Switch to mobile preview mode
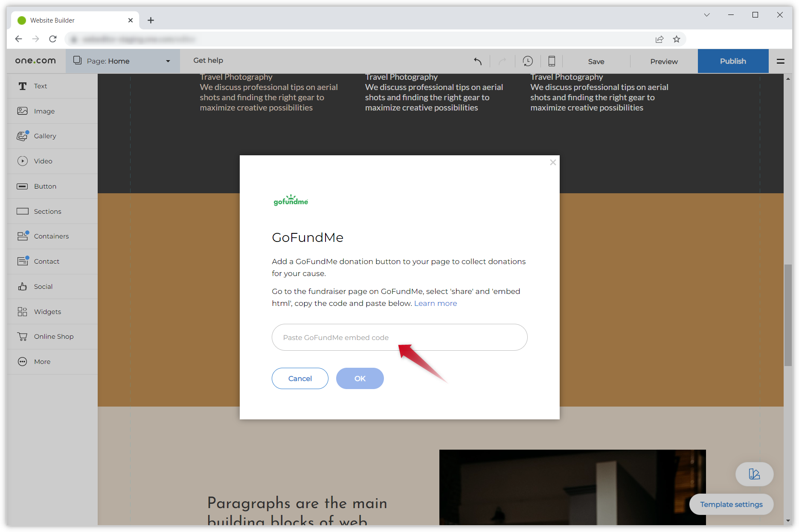Viewport: 799px width, 532px height. [552, 61]
